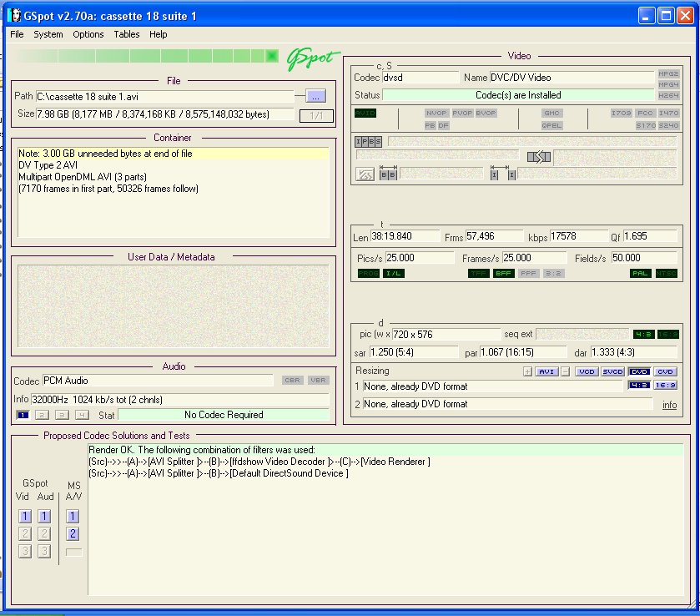Click the AVID indicator
This screenshot has width=700, height=616.
click(x=365, y=113)
